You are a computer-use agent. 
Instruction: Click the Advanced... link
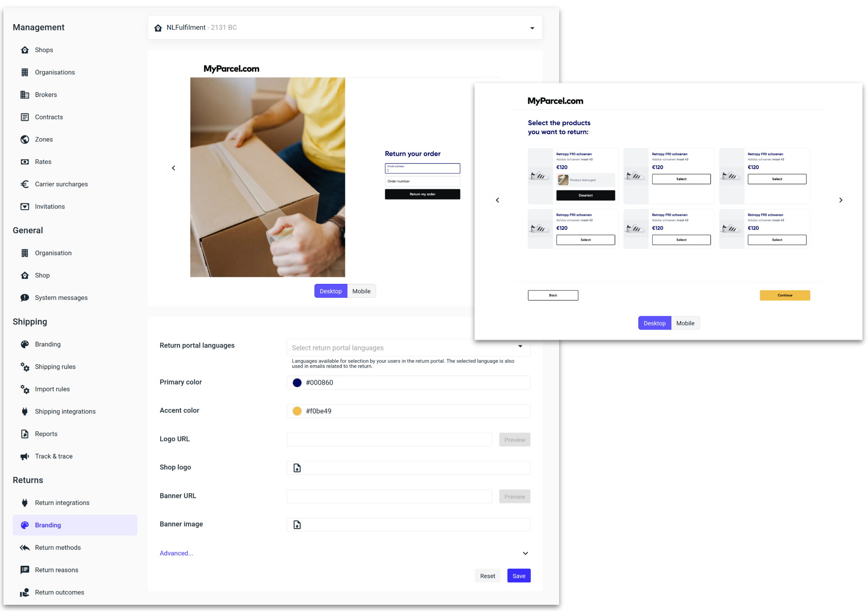[176, 553]
